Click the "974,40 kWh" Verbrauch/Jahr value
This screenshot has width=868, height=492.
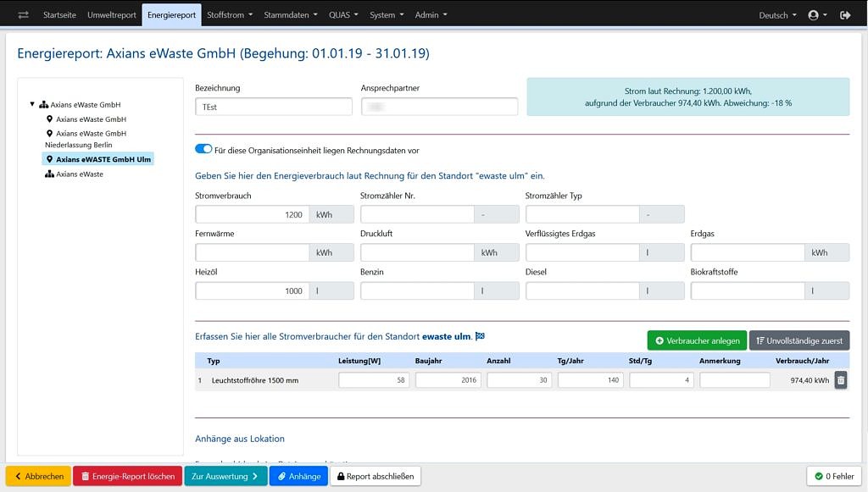point(810,380)
